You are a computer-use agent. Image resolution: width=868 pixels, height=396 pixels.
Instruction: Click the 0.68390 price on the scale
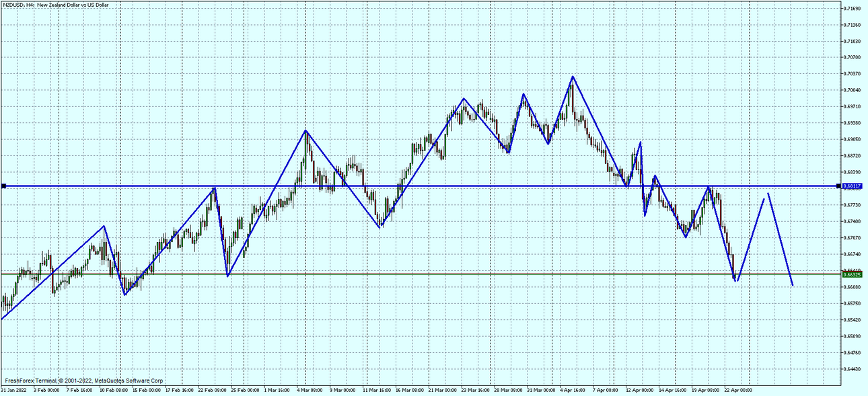point(853,172)
